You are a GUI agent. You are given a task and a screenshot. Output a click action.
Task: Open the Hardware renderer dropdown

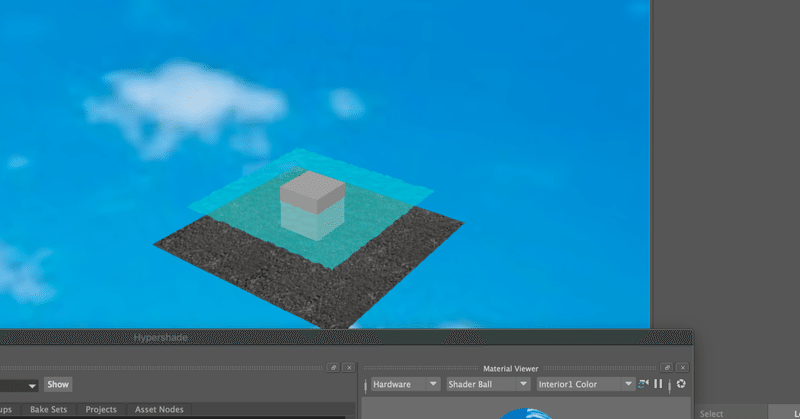(x=405, y=384)
